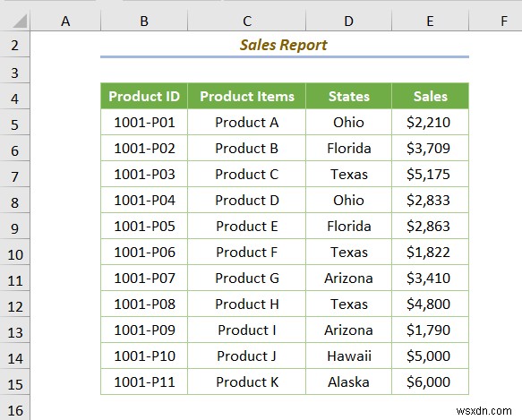Image resolution: width=522 pixels, height=420 pixels.
Task: Select cell containing Product G
Action: [x=247, y=279]
